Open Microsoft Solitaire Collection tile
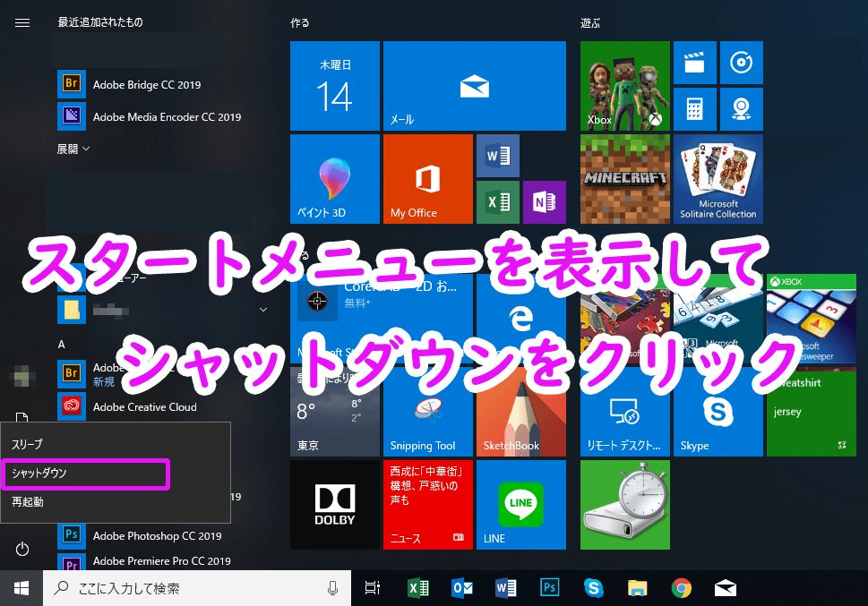Screen dimensions: 868x606 pyautogui.click(x=718, y=179)
